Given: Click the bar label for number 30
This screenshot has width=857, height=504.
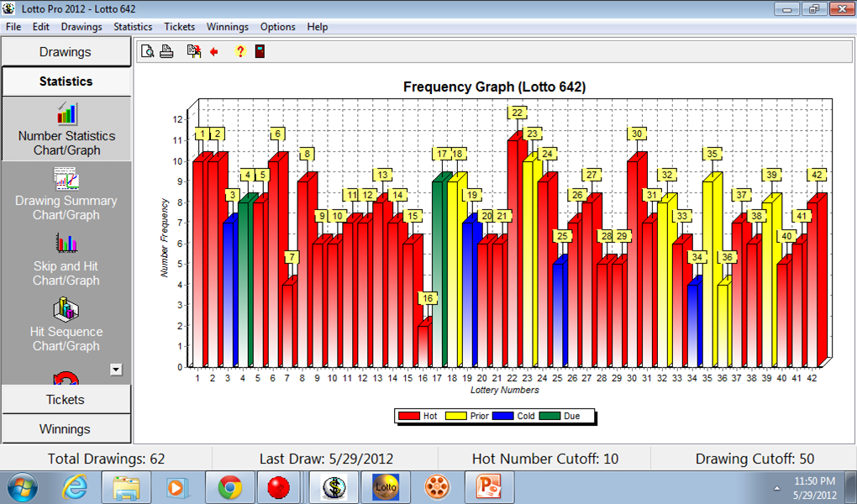Looking at the screenshot, I should 637,134.
